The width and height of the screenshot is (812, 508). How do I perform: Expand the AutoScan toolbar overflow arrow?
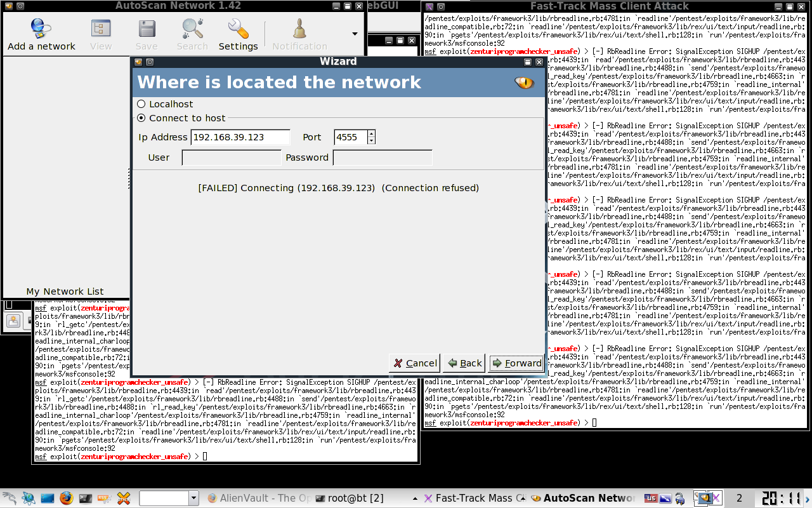click(x=355, y=34)
